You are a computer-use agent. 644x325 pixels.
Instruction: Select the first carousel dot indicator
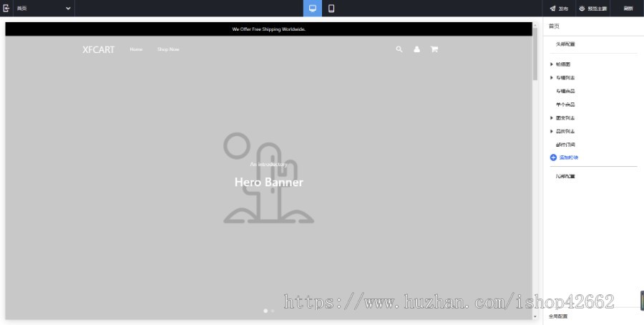tap(265, 311)
